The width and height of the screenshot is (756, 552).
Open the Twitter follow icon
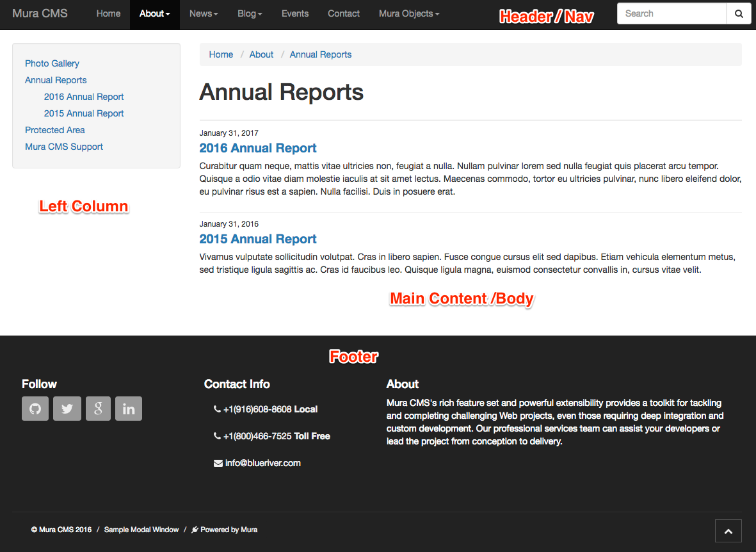pyautogui.click(x=67, y=409)
